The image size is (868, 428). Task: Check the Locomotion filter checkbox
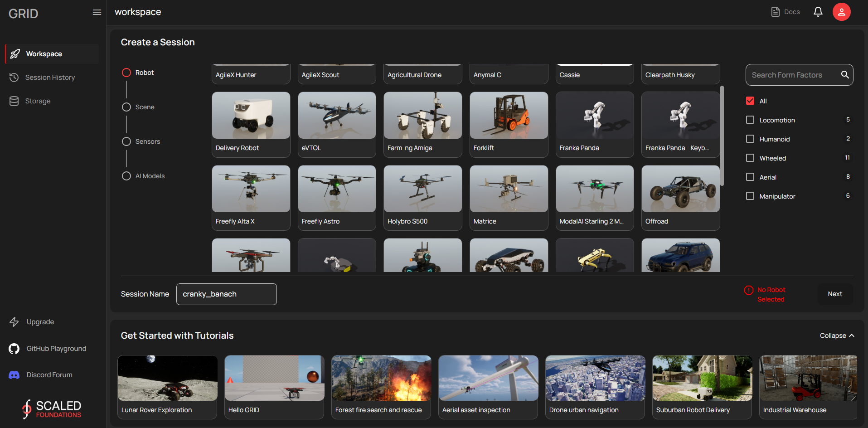tap(750, 120)
